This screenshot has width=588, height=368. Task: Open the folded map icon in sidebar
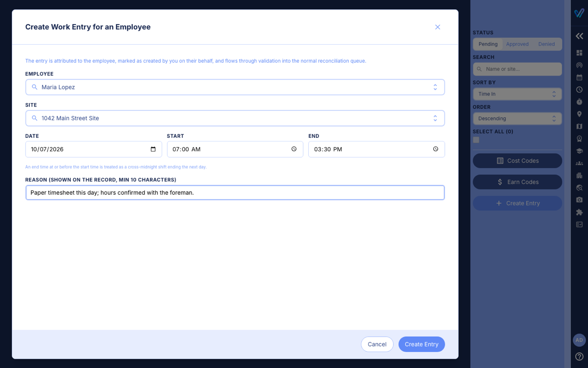(x=579, y=127)
